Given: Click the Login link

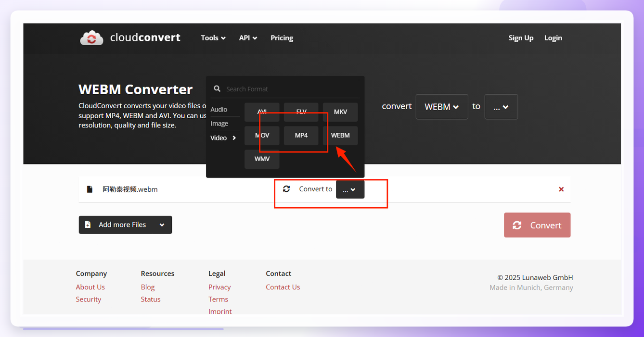Looking at the screenshot, I should [x=553, y=38].
